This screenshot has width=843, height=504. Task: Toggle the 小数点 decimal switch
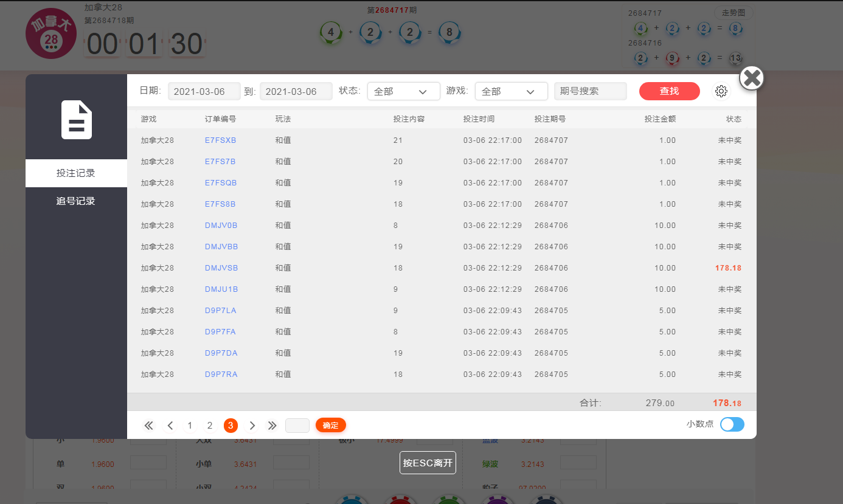(732, 424)
